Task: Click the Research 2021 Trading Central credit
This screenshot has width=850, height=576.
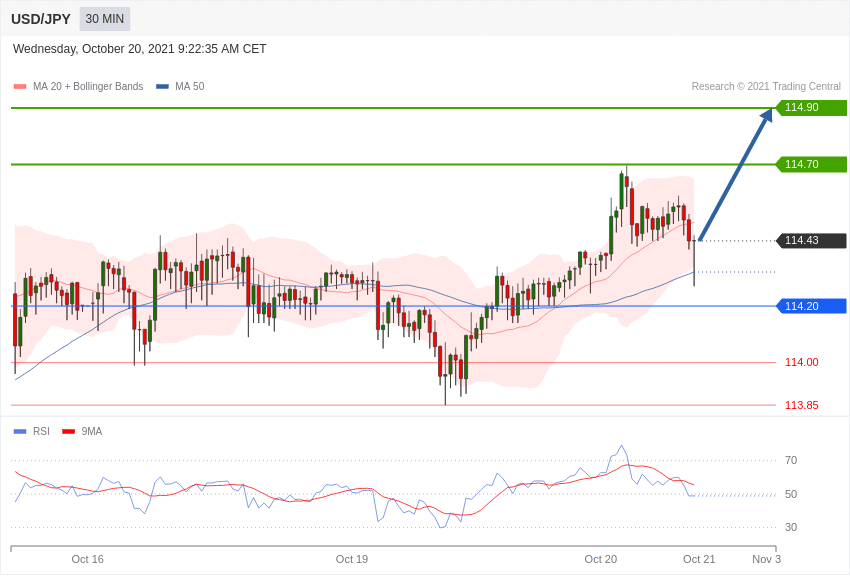Action: (766, 87)
